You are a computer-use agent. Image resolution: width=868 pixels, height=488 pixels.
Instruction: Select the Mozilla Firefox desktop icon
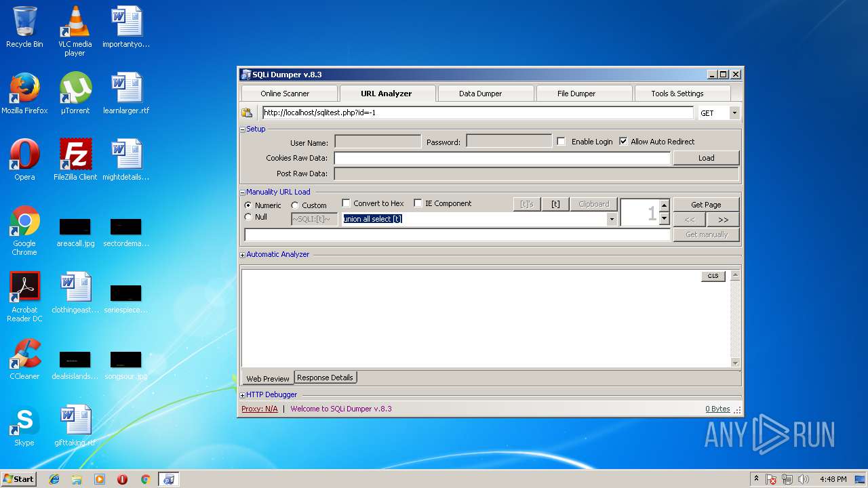click(x=24, y=94)
